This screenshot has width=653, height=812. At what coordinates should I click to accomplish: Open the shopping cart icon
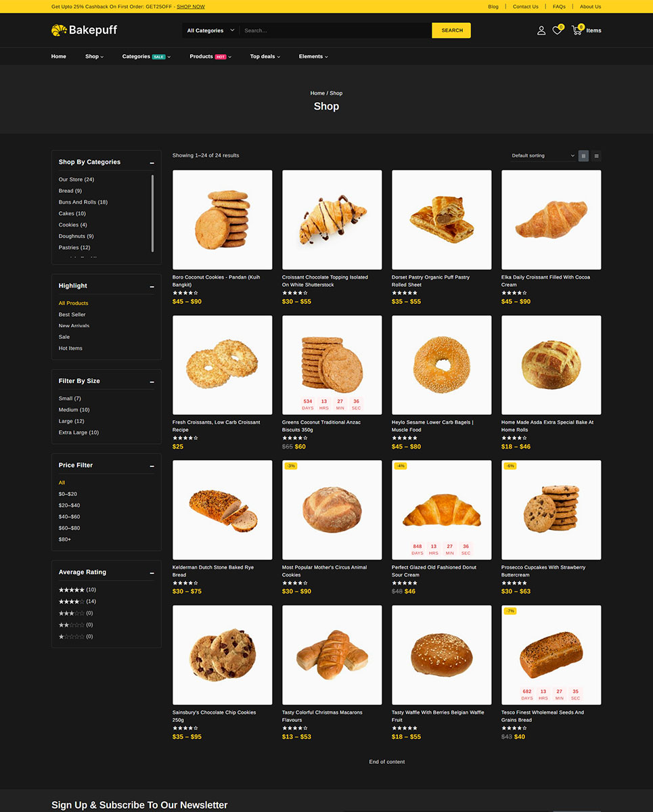[x=577, y=30]
